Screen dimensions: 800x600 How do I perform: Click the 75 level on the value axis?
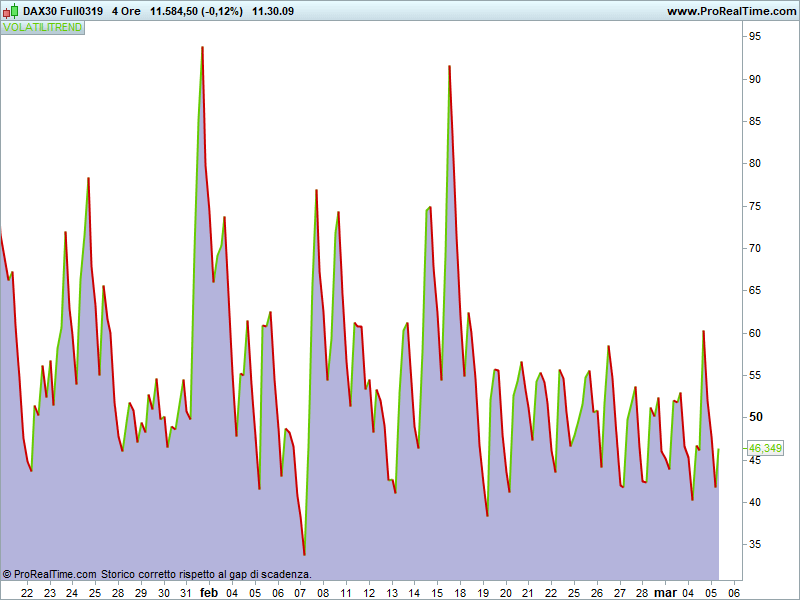coord(755,206)
